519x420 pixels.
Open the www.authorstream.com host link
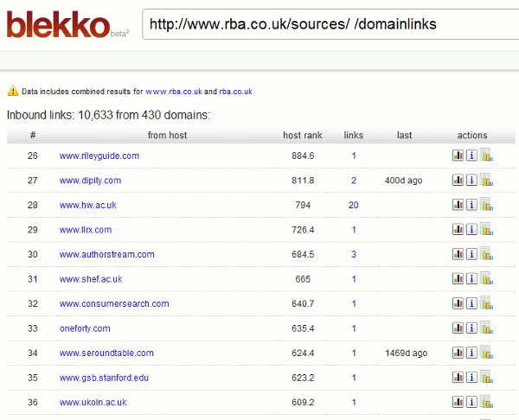107,254
